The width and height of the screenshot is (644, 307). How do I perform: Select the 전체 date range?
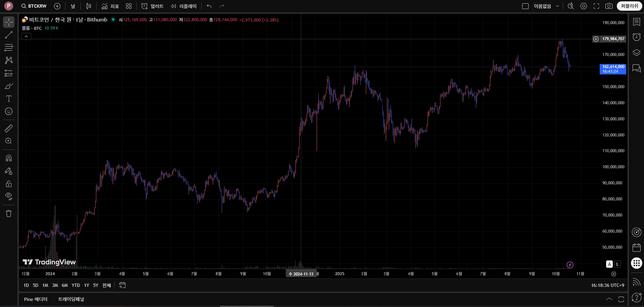click(x=107, y=285)
